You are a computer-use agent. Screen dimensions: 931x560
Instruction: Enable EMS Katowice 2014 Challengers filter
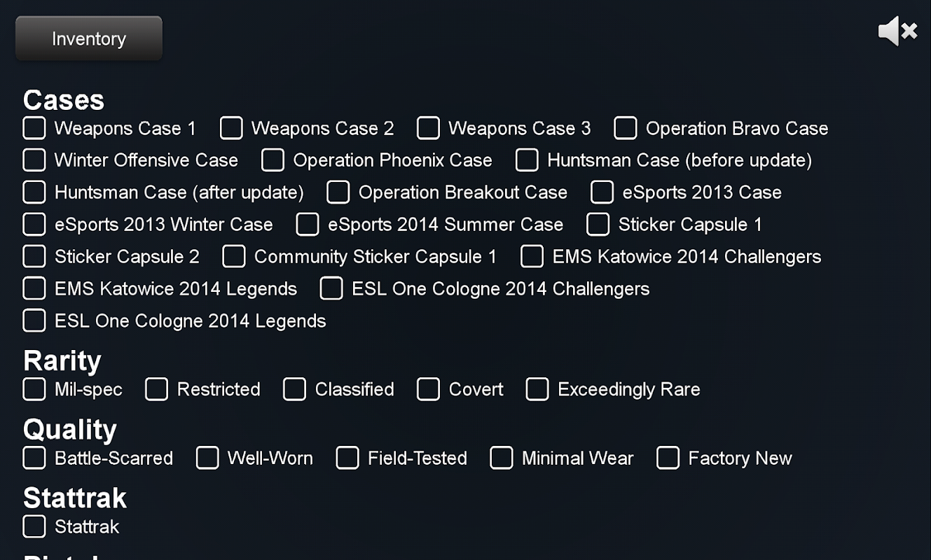point(532,256)
